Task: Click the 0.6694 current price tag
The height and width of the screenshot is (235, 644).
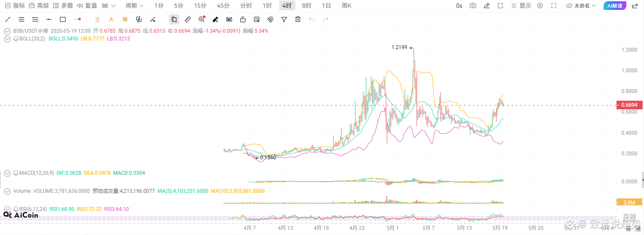Action: click(629, 105)
